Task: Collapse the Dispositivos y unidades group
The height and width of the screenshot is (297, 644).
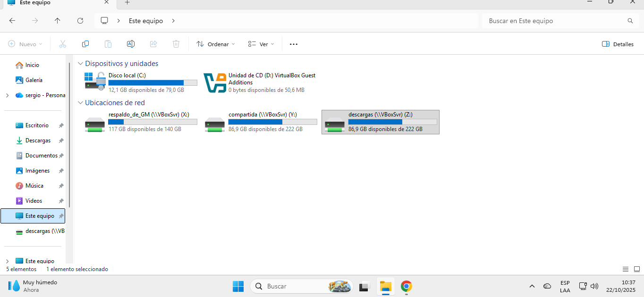Action: (x=80, y=64)
